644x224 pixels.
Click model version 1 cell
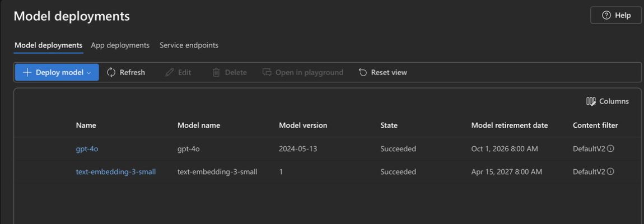point(281,172)
